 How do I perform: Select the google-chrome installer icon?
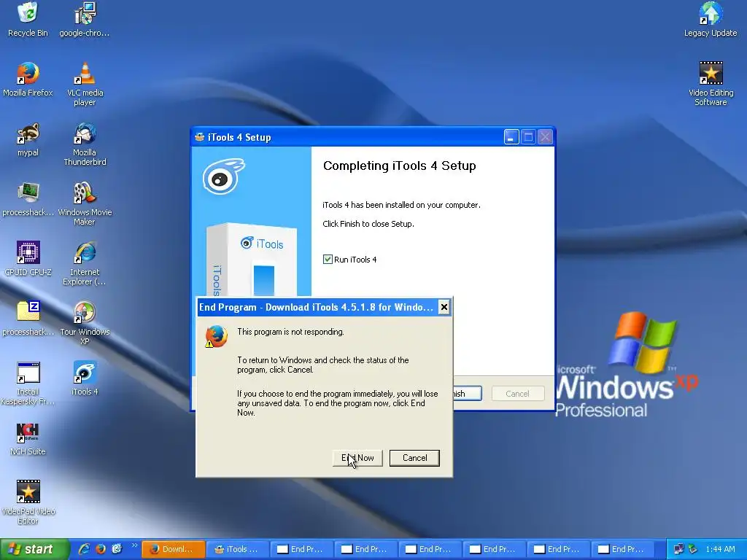coord(85,20)
